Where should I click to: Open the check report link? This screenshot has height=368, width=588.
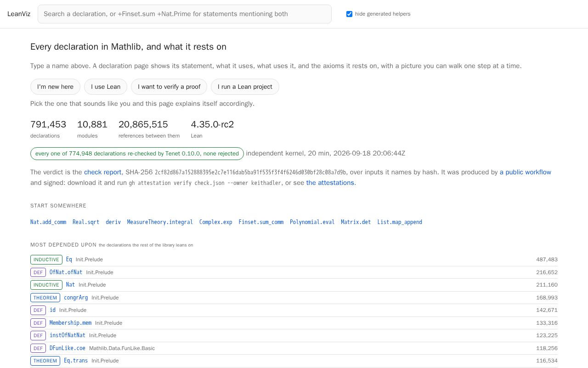pyautogui.click(x=103, y=172)
